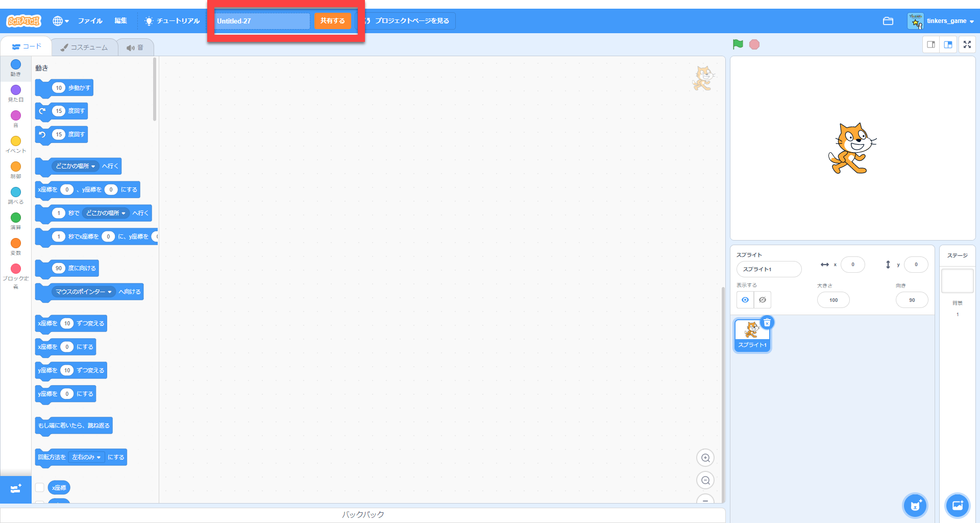Open the language globe dropdown
The image size is (980, 523).
(60, 21)
